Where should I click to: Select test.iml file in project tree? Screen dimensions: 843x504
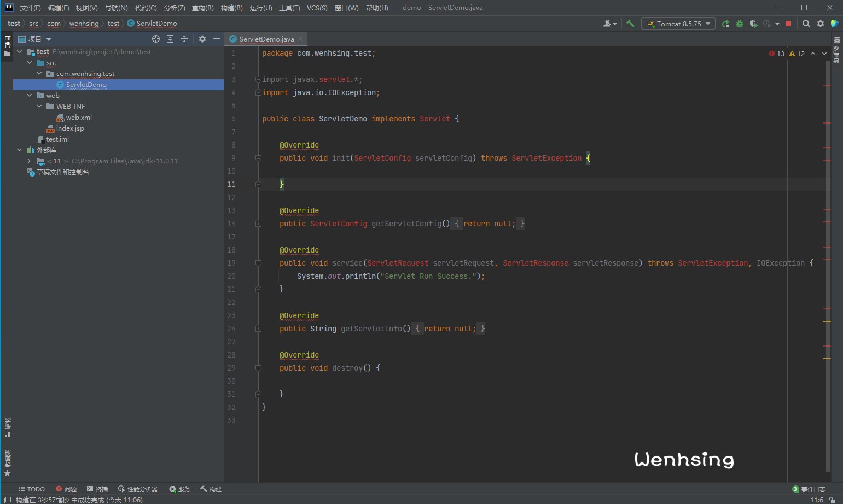[x=57, y=139]
